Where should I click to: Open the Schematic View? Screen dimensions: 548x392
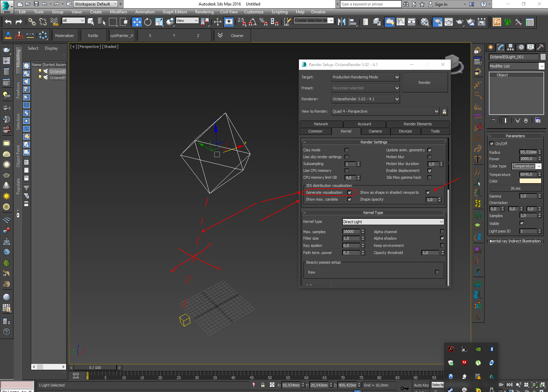pyautogui.click(x=412, y=22)
